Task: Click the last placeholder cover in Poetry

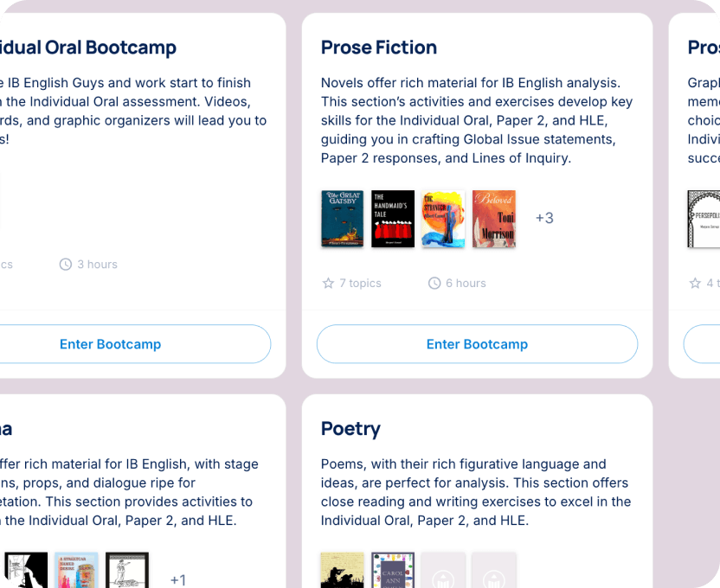Action: coord(494,571)
